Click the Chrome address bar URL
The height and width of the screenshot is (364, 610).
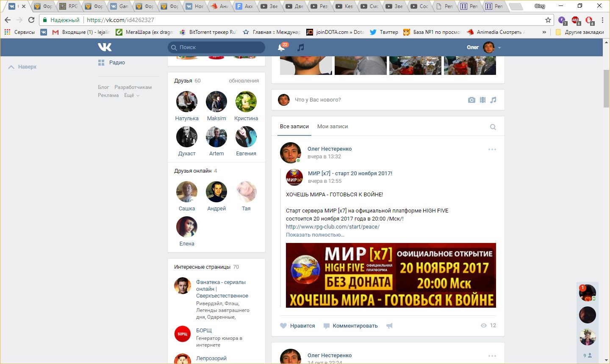(120, 20)
